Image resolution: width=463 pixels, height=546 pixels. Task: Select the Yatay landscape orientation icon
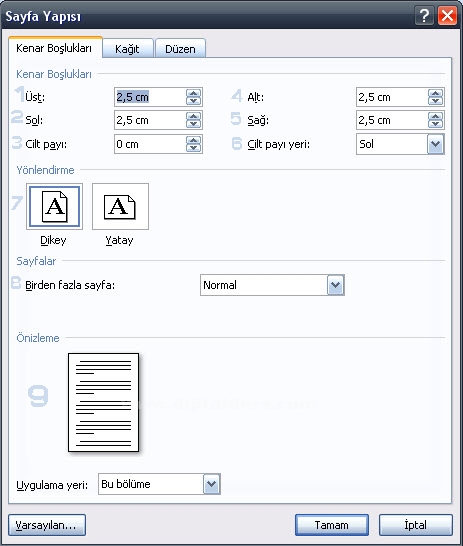(120, 206)
